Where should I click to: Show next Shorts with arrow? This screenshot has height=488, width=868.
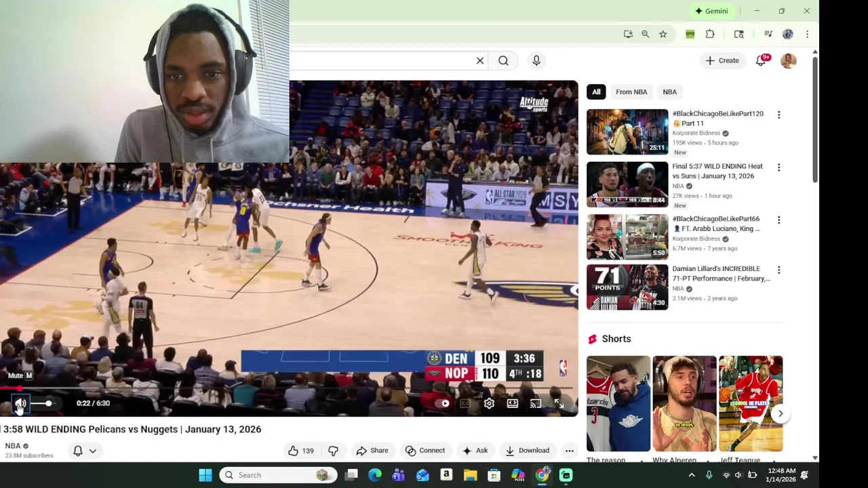click(781, 413)
